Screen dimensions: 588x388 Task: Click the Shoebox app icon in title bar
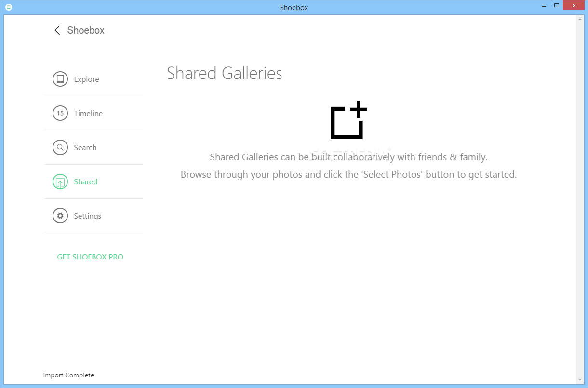tap(8, 7)
